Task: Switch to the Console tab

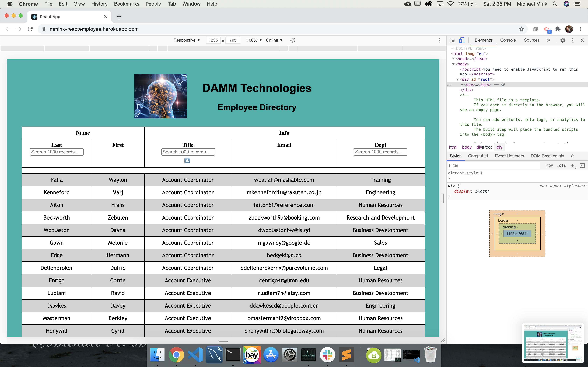Action: [x=508, y=40]
